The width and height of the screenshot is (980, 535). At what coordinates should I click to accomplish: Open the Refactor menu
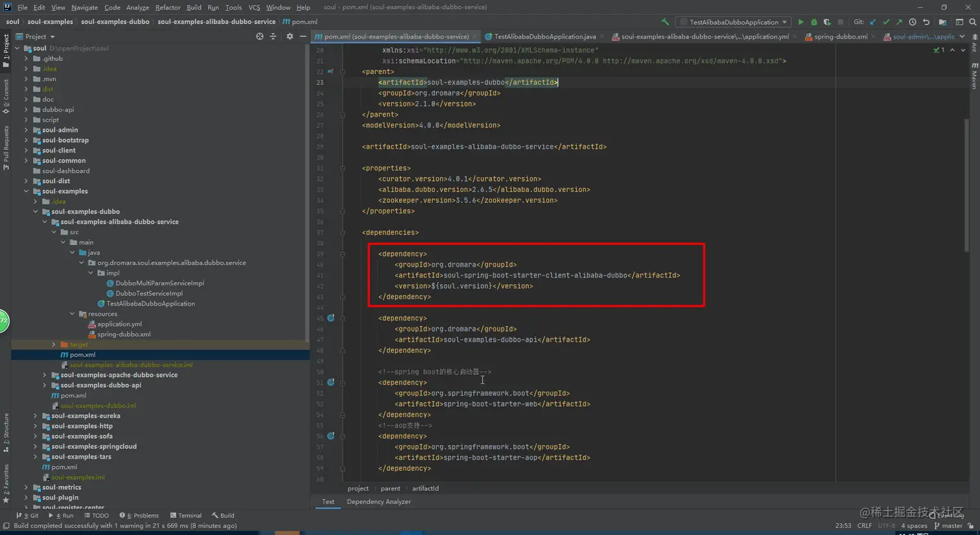coord(168,7)
